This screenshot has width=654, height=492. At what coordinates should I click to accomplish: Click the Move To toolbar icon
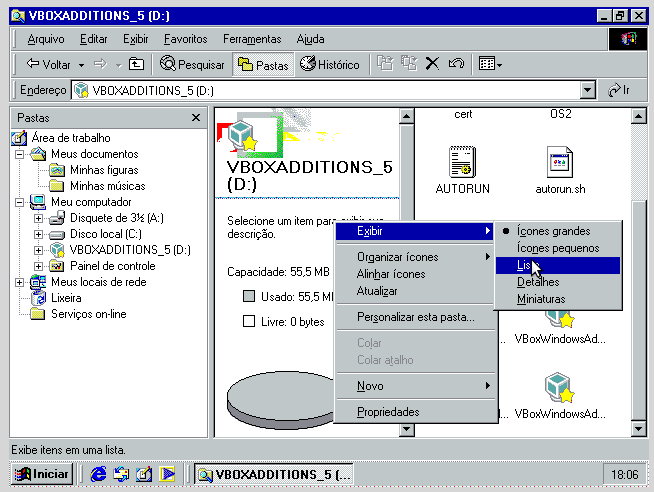385,64
